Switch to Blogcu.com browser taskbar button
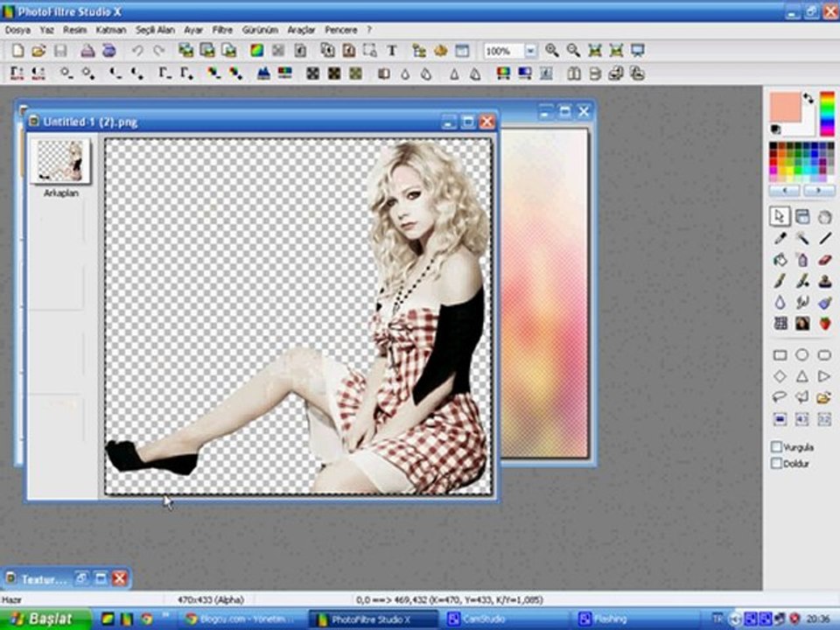840x630 pixels. [241, 619]
